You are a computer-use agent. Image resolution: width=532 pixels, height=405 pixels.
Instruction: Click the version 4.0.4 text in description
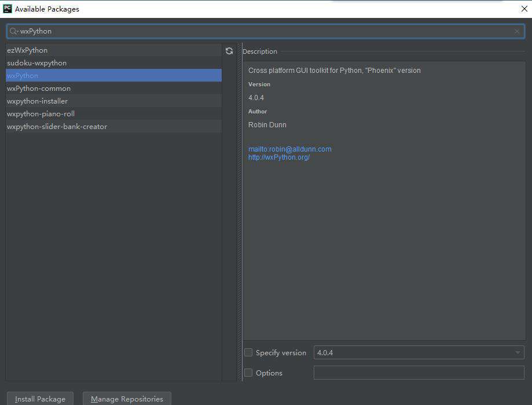(256, 98)
